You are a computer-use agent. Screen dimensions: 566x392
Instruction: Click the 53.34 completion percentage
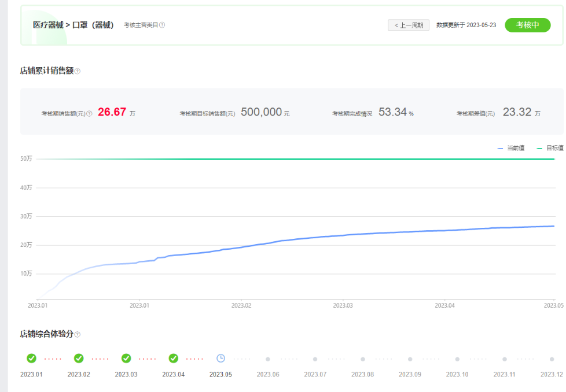pyautogui.click(x=392, y=112)
